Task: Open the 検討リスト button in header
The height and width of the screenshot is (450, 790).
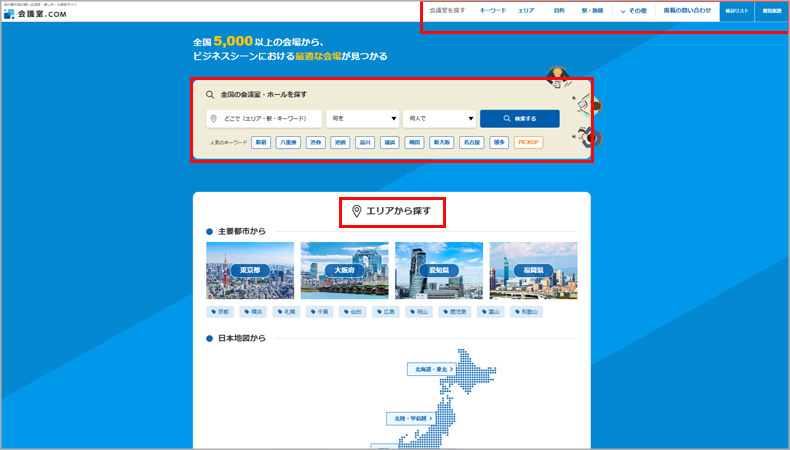Action: tap(736, 11)
